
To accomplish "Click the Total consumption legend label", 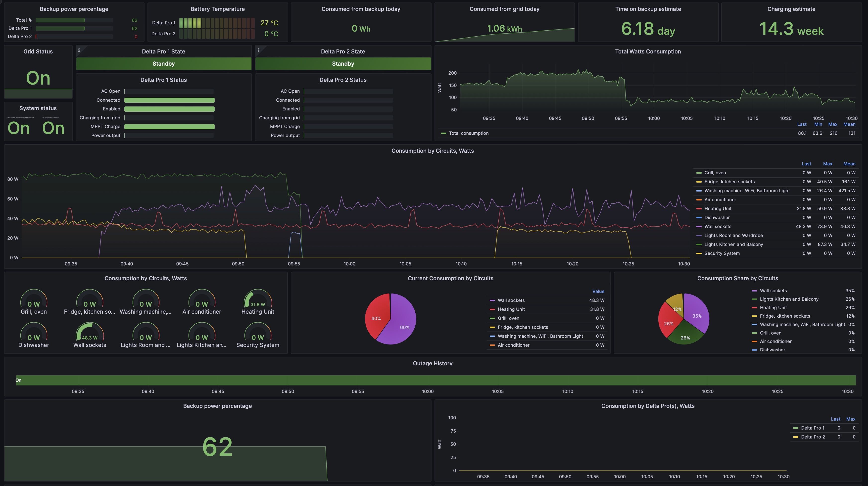I will coord(468,133).
